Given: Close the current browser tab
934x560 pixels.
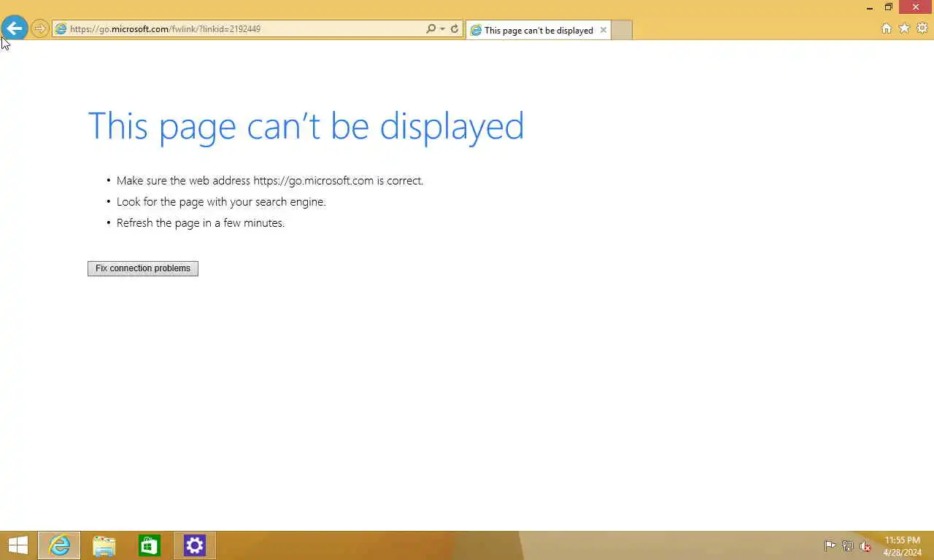Looking at the screenshot, I should coord(603,30).
